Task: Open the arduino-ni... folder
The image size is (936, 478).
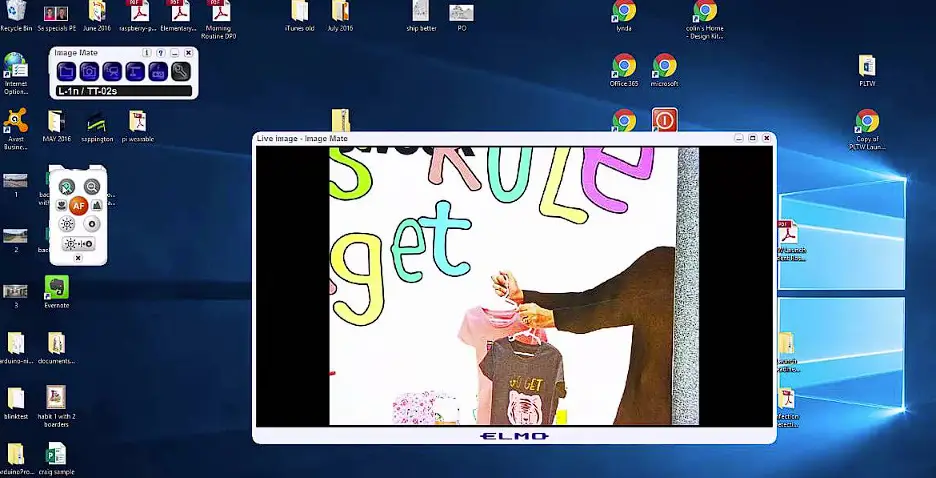Action: point(16,348)
